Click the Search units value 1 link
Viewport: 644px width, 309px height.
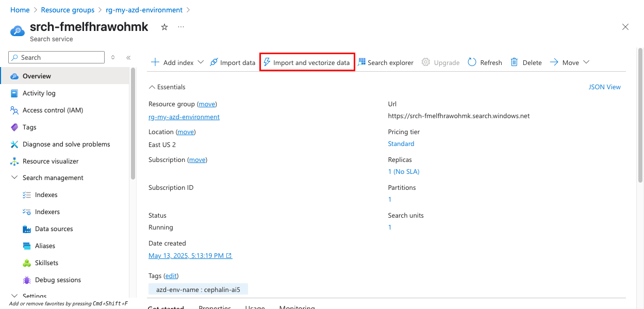tap(390, 227)
